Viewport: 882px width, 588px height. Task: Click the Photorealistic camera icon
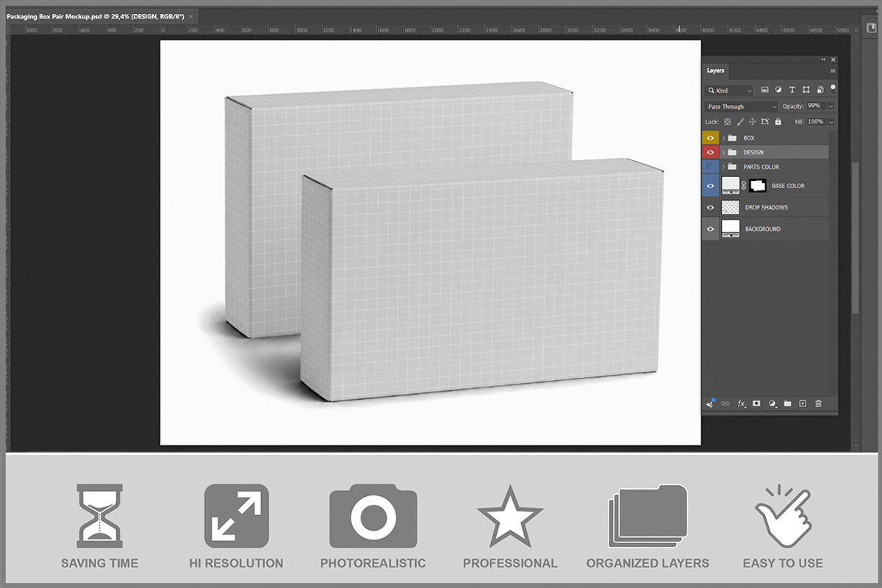pyautogui.click(x=373, y=516)
